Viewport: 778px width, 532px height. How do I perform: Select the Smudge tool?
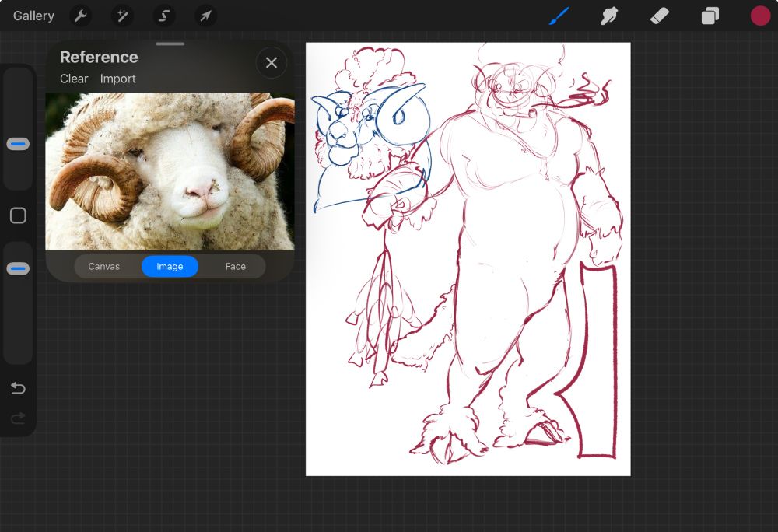point(609,16)
